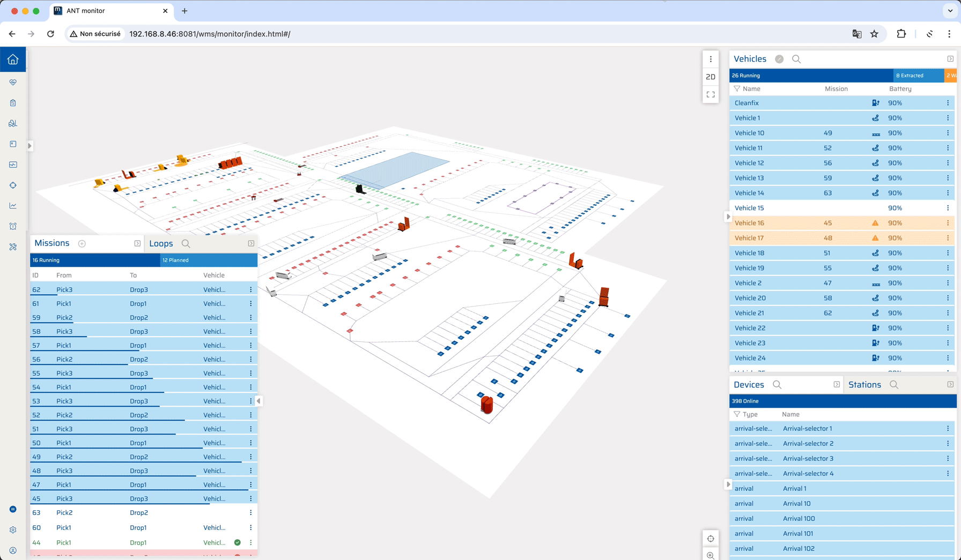Select the Vehicle 16 row
Viewport: 961px width, 560px height.
[843, 223]
